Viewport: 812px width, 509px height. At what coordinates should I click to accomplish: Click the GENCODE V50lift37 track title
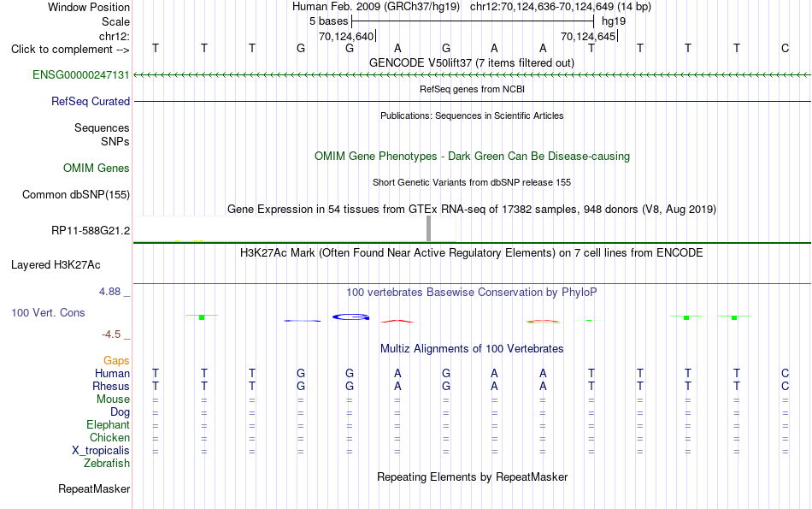point(471,62)
